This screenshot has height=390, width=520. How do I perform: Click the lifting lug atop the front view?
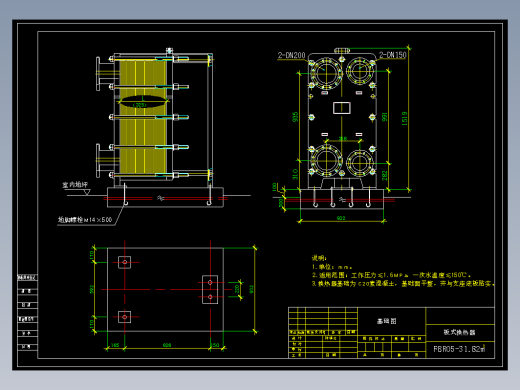coord(342,51)
